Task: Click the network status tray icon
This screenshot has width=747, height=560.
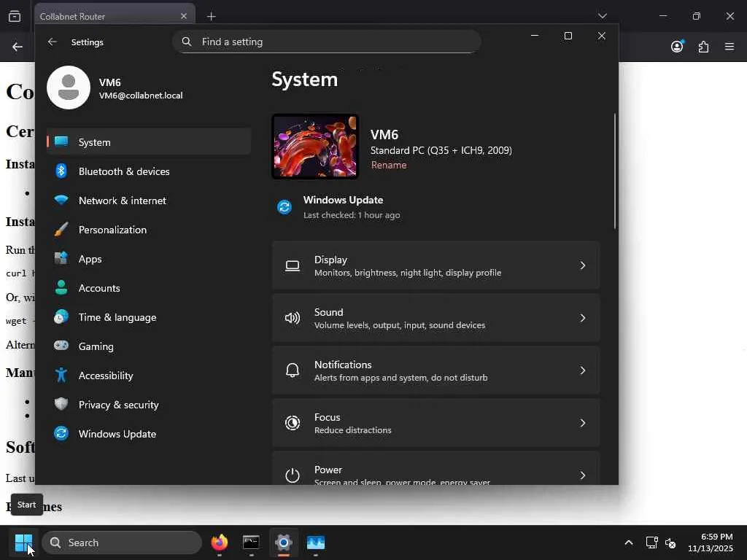Action: pos(651,542)
